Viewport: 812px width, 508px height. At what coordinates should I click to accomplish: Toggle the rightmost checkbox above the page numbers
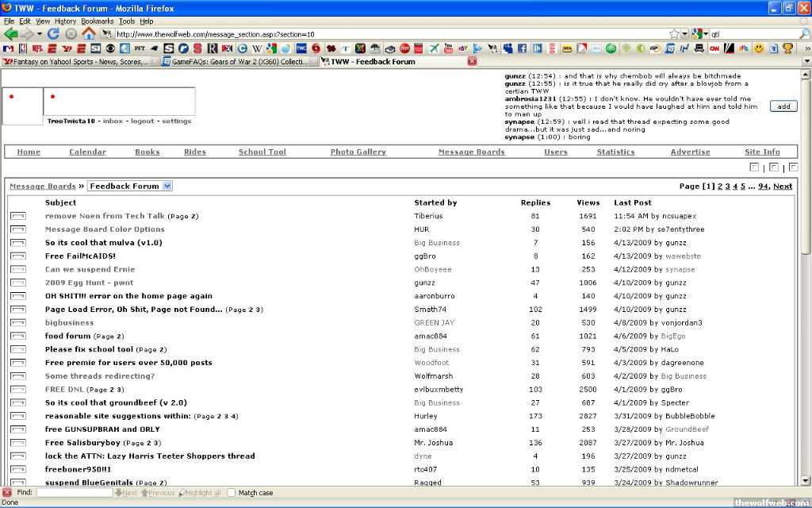pos(793,167)
